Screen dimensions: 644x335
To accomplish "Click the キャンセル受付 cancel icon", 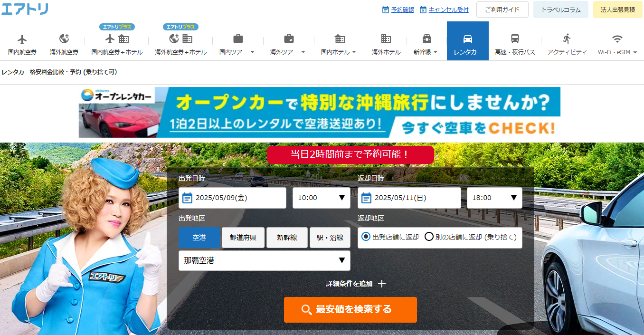I will tap(423, 10).
